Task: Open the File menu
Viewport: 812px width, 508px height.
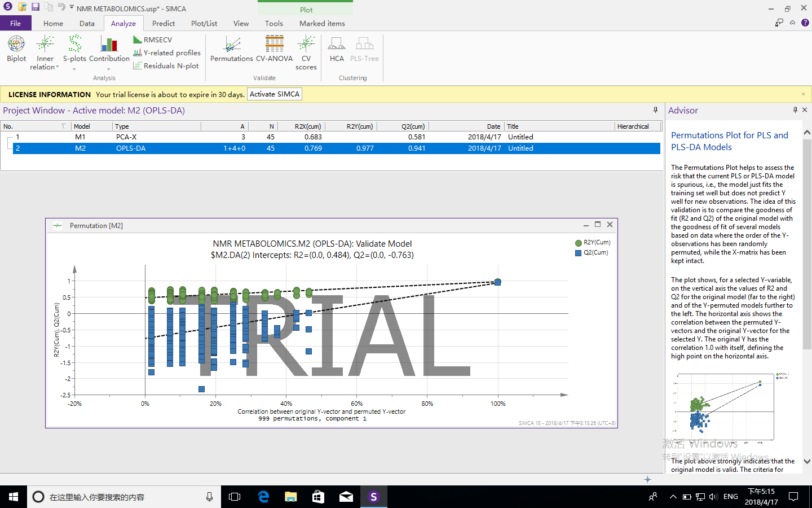Action: coord(15,23)
